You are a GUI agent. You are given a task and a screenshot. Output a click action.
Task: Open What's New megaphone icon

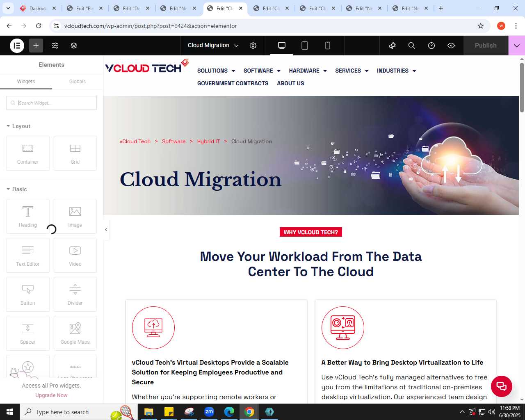(392, 46)
